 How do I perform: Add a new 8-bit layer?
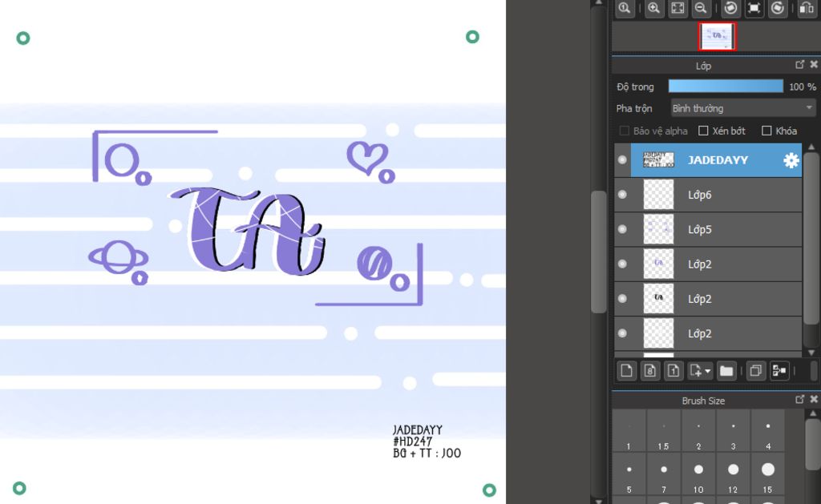click(x=649, y=370)
